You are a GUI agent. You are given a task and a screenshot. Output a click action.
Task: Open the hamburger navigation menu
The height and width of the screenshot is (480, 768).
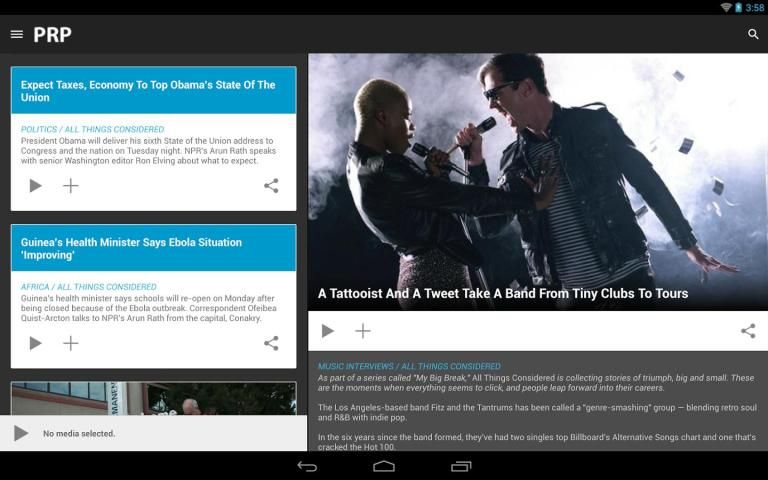click(16, 34)
